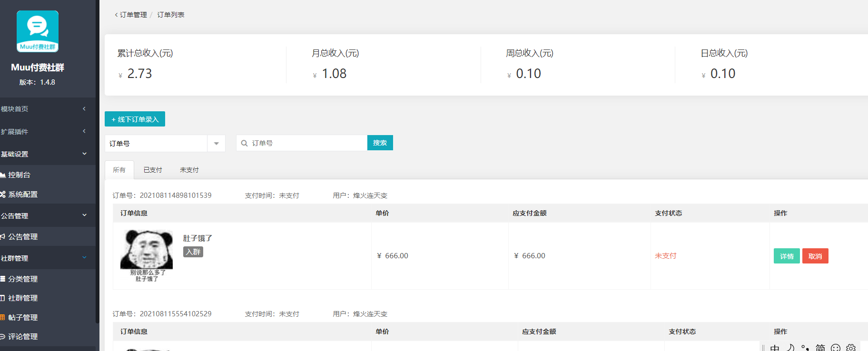The width and height of the screenshot is (868, 351).
Task: Toggle IME simplified/traditional mode (简)
Action: pos(820,348)
